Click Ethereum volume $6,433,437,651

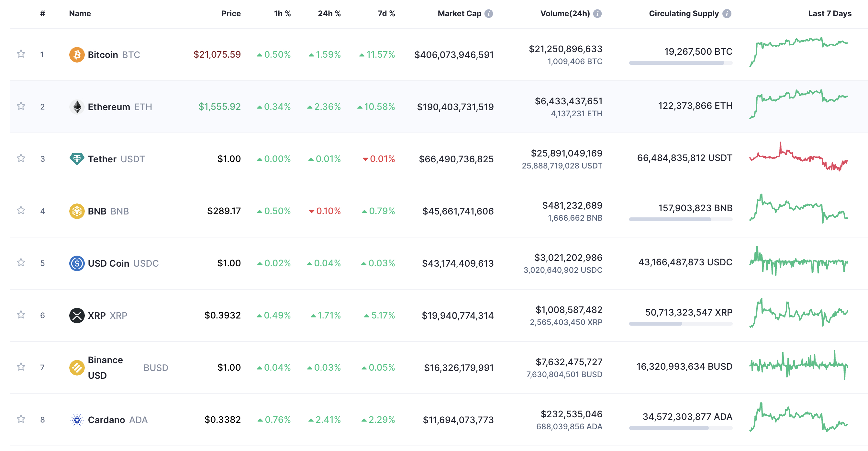point(568,101)
